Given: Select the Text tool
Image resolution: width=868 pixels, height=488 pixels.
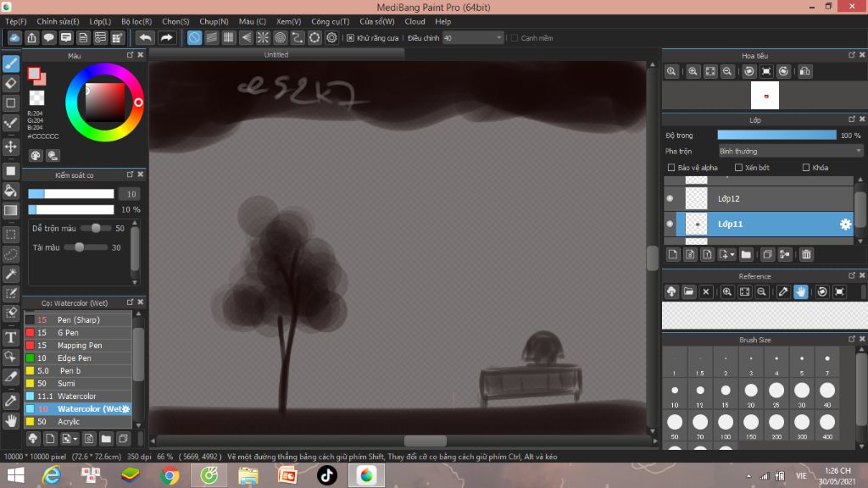Looking at the screenshot, I should pos(10,337).
